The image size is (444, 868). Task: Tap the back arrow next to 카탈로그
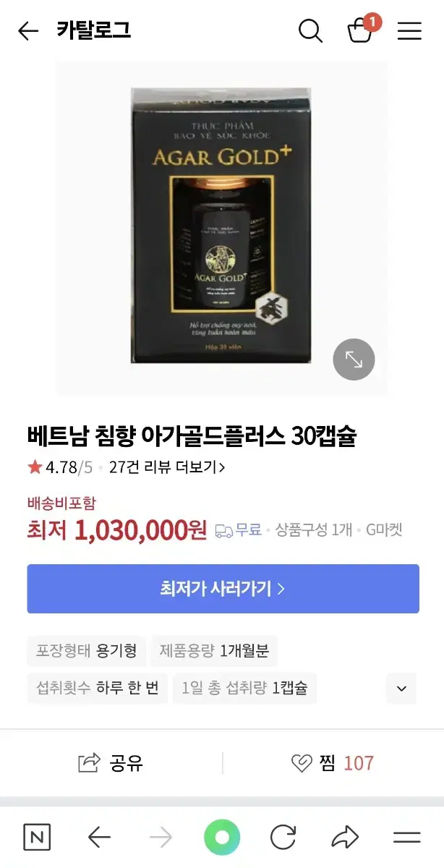(x=28, y=31)
